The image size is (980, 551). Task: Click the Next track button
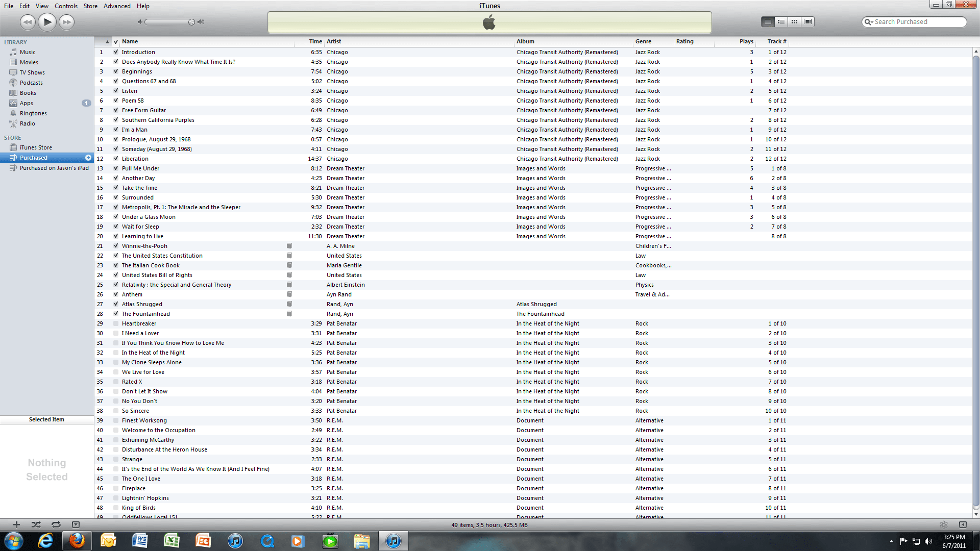point(66,22)
